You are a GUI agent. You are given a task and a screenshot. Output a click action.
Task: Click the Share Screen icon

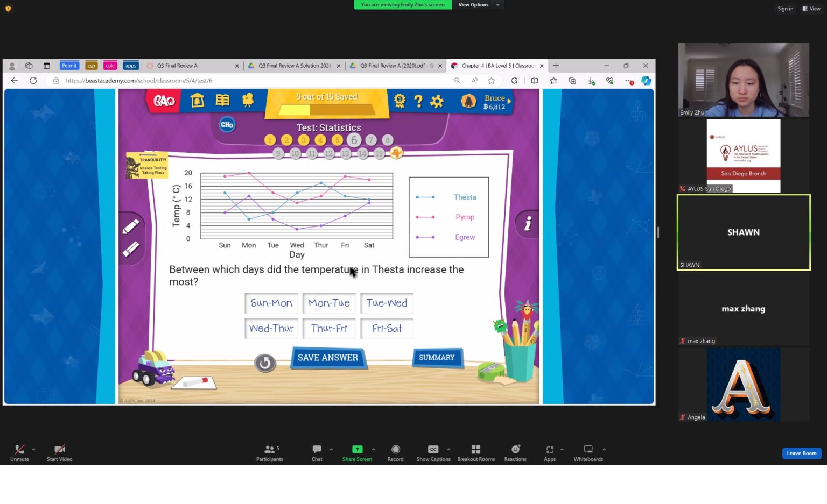[x=357, y=449]
